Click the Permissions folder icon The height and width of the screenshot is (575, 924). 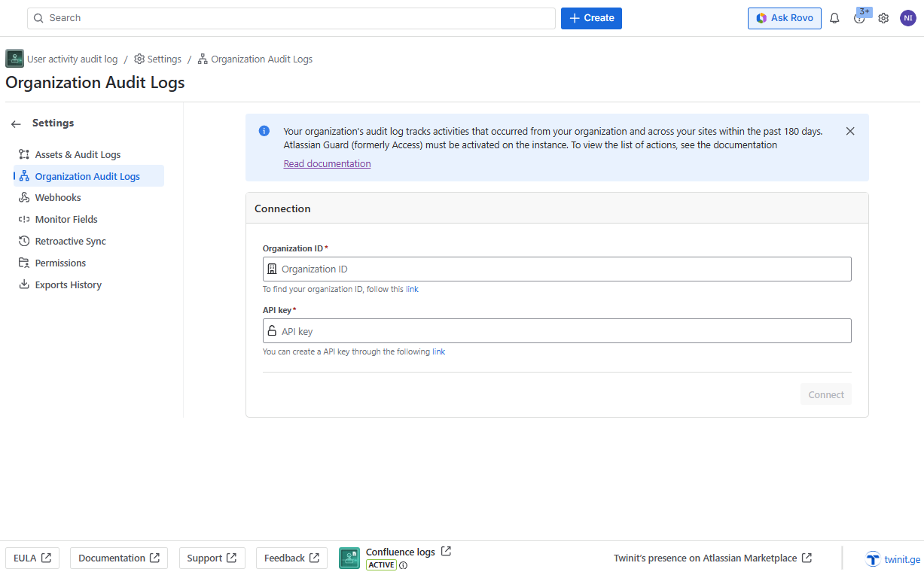pos(24,263)
